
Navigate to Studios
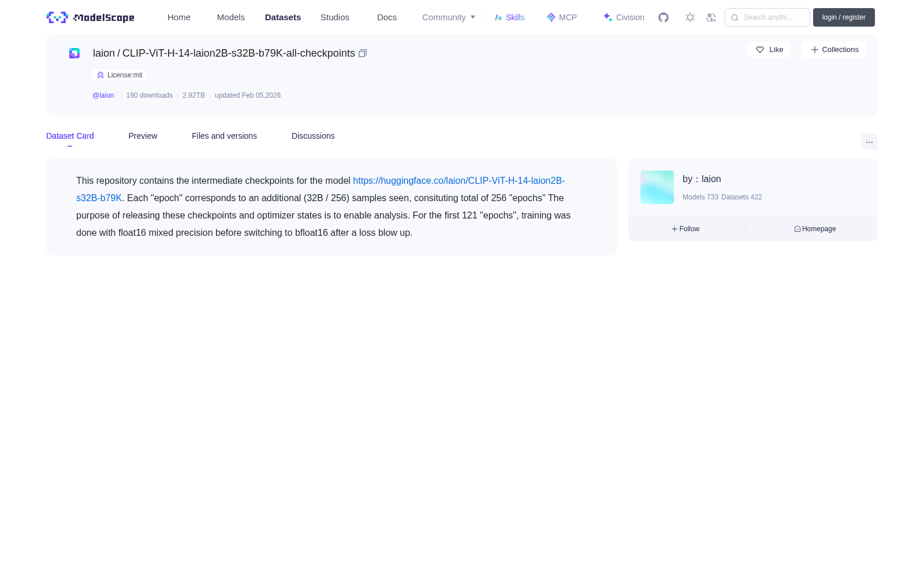click(335, 17)
